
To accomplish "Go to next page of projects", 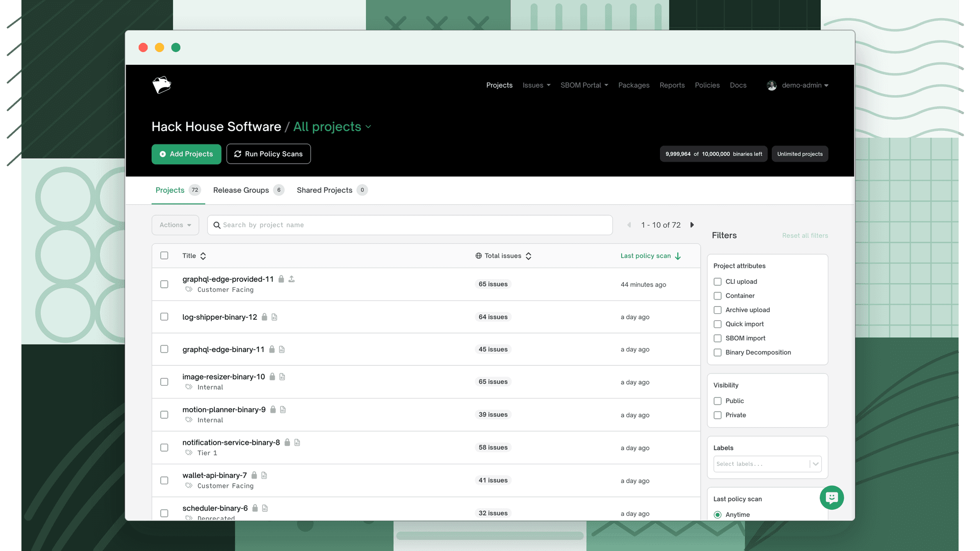I will [x=692, y=225].
